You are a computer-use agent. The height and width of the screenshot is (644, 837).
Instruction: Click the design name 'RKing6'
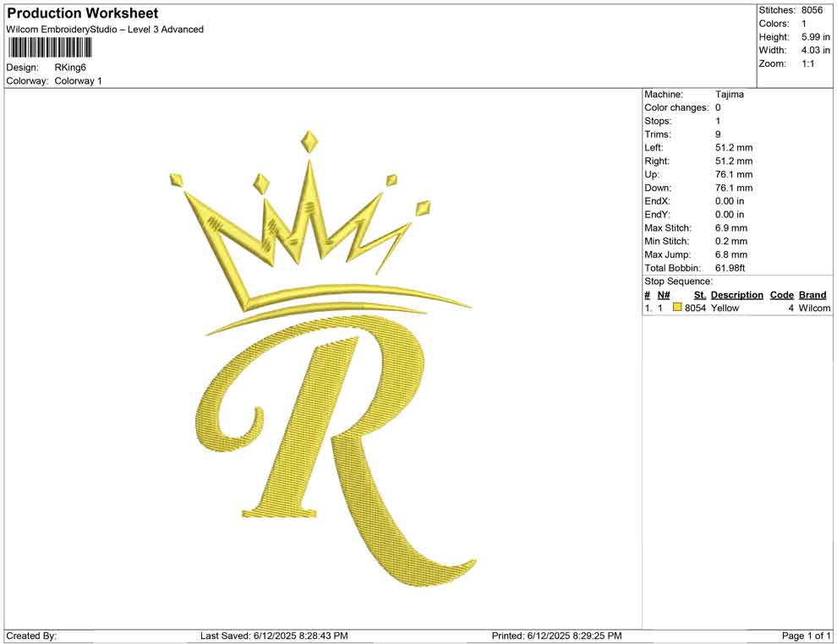pyautogui.click(x=70, y=68)
